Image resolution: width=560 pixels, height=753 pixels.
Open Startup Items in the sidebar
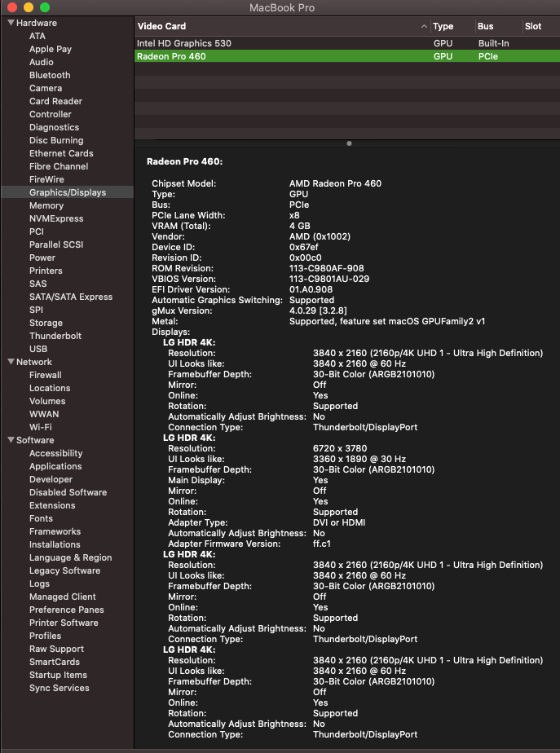click(58, 675)
